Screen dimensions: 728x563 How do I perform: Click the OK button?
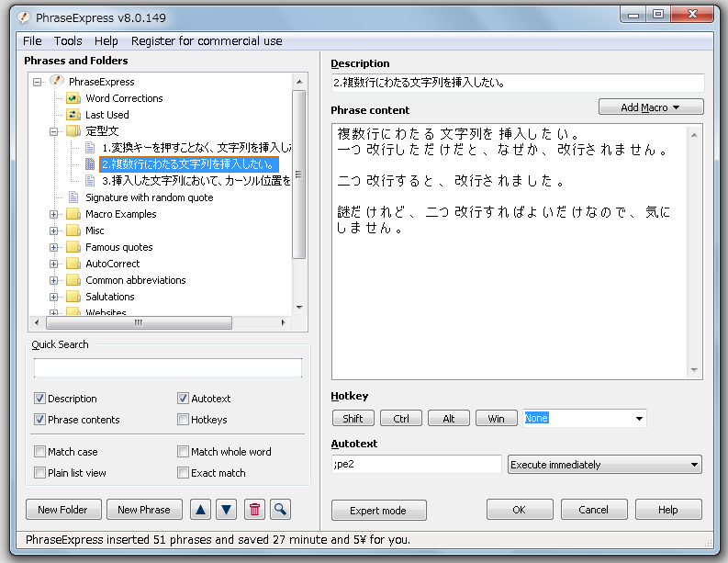point(520,510)
